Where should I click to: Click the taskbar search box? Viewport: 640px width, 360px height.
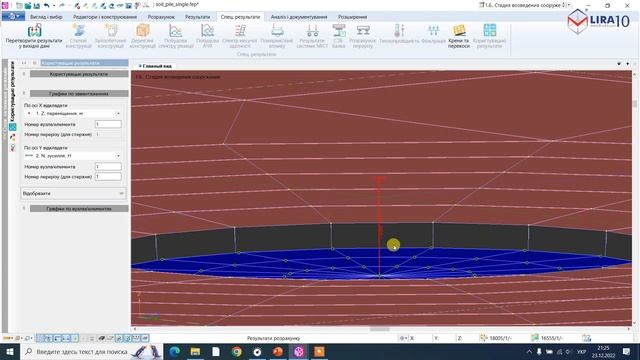coord(91,351)
